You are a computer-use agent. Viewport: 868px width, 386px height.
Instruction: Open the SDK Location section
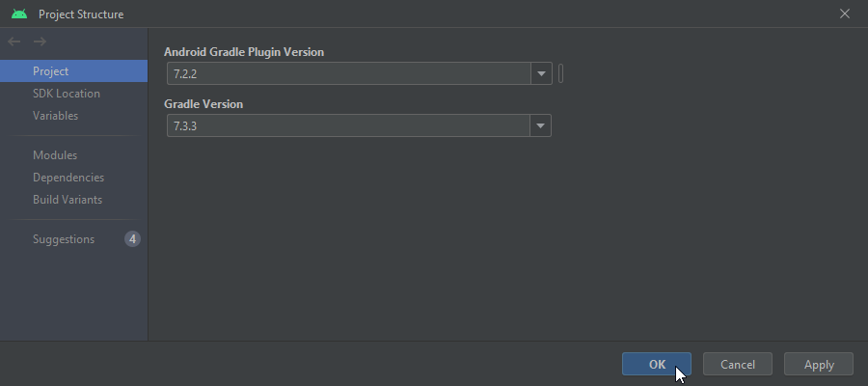73,93
